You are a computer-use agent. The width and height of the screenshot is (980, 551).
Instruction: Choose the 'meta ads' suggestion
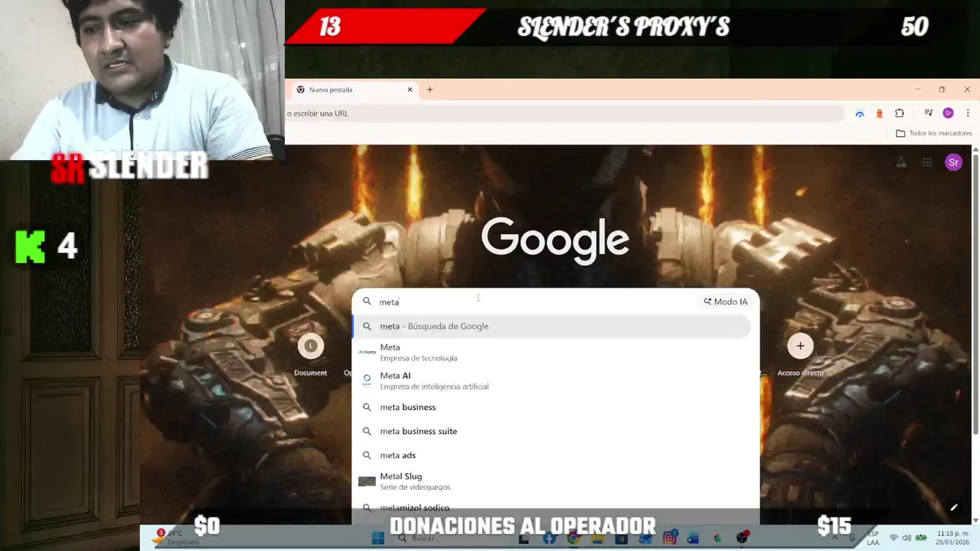(x=552, y=455)
